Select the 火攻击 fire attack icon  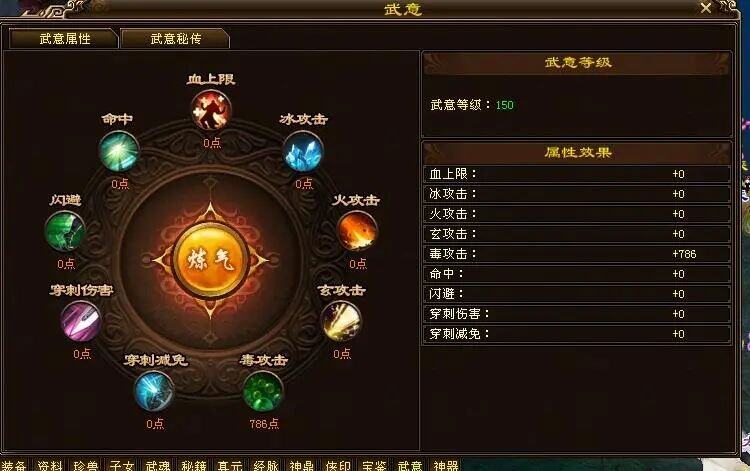(x=357, y=231)
